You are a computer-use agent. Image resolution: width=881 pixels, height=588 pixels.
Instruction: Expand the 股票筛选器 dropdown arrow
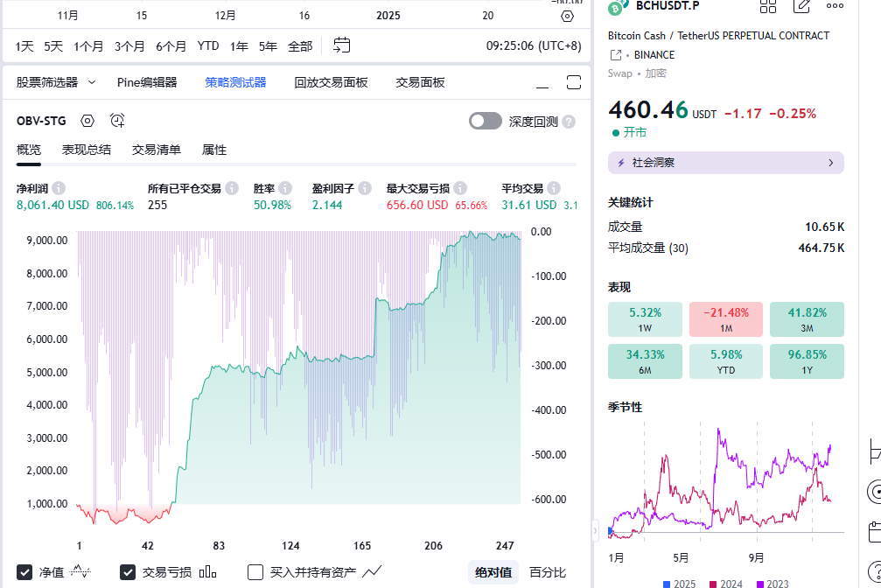(92, 82)
